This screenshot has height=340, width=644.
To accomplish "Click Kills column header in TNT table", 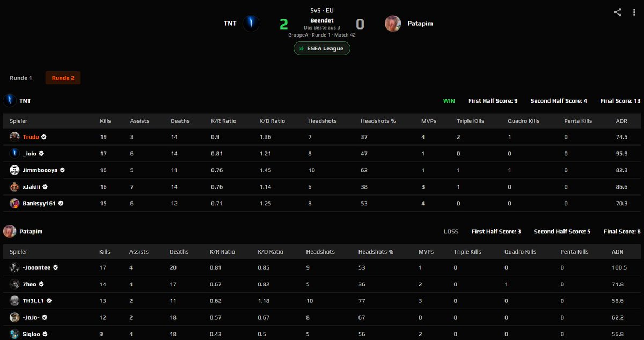I will click(x=106, y=121).
